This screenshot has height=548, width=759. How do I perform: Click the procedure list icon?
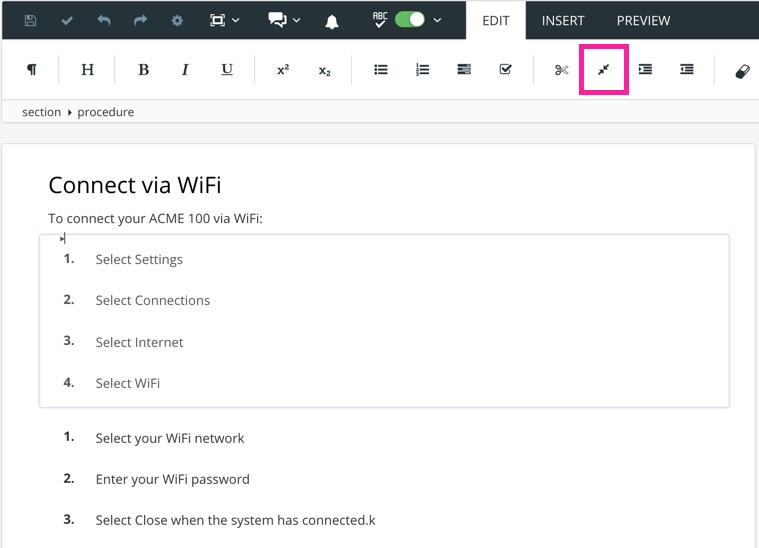point(464,70)
